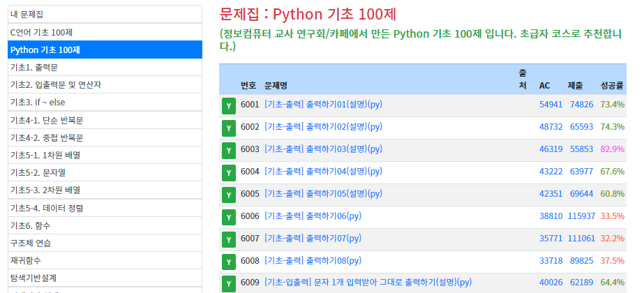Click the 성공률 column header
The height and width of the screenshot is (293, 644).
point(612,86)
